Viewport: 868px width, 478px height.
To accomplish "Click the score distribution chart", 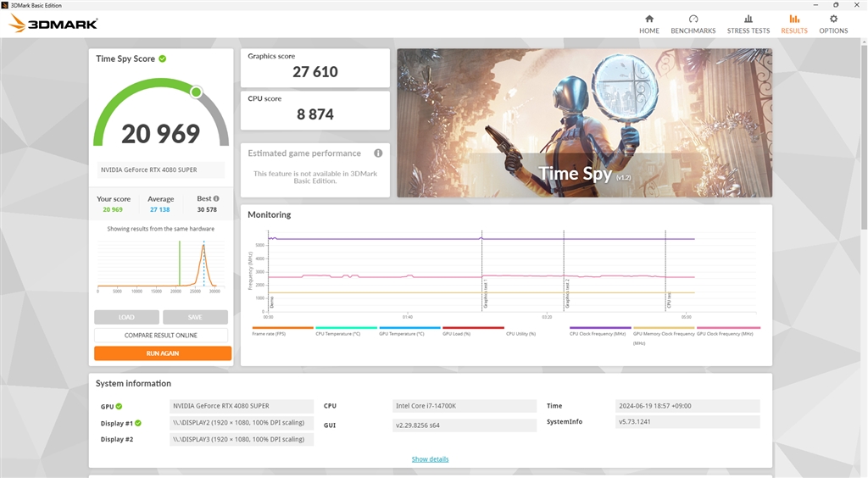I will pos(160,265).
